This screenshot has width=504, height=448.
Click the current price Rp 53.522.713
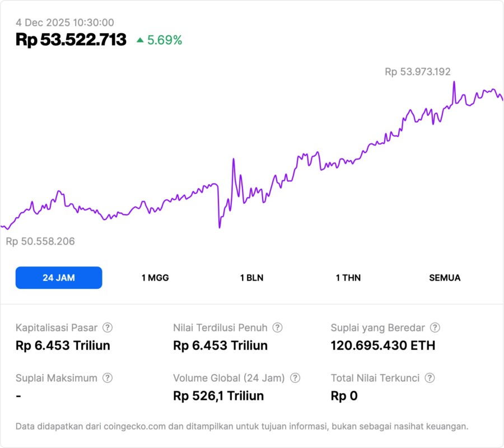click(x=71, y=40)
